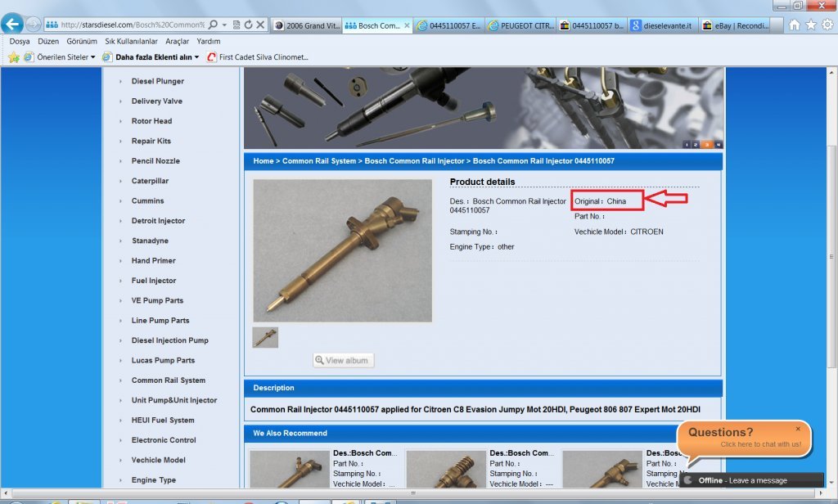838x504 pixels.
Task: Open the address bar autocomplete dropdown arrow
Action: pyautogui.click(x=224, y=25)
